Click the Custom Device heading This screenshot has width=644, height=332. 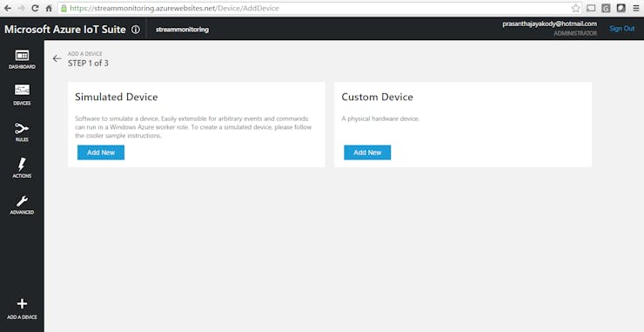click(x=377, y=97)
